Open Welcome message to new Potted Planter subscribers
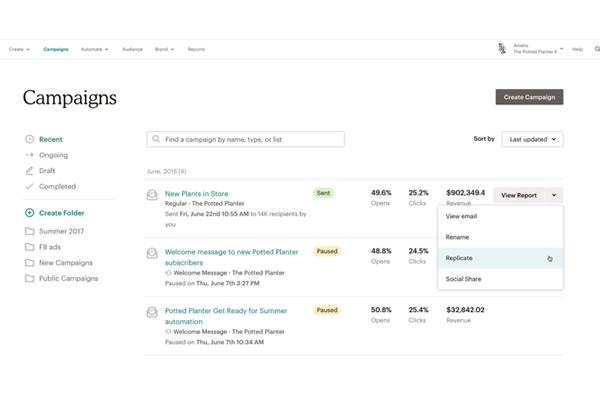Screen dimensions: 600x420 232,257
